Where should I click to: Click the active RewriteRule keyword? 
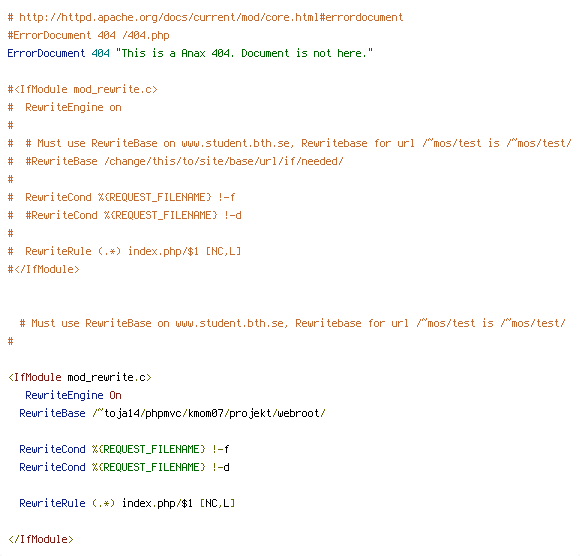(52, 503)
